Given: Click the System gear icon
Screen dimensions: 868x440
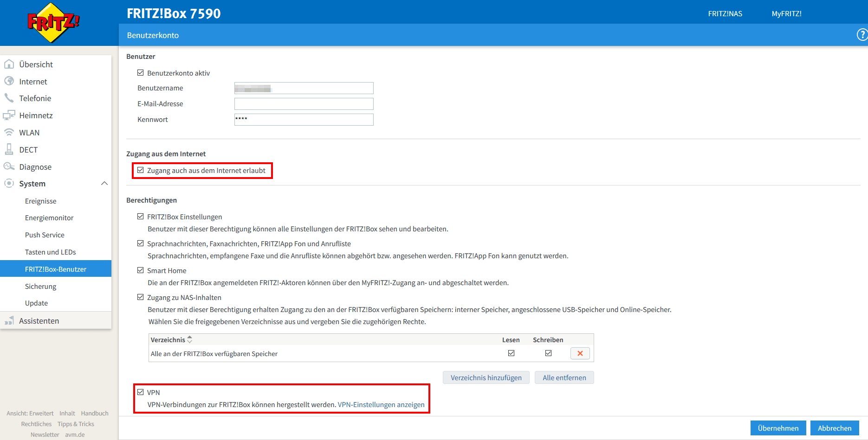Looking at the screenshot, I should coord(9,183).
